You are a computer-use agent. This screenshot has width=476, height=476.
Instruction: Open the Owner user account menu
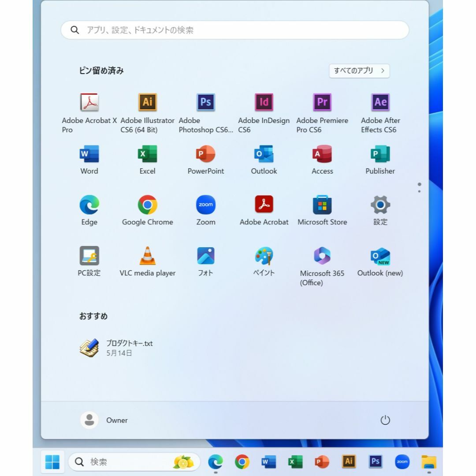point(104,420)
